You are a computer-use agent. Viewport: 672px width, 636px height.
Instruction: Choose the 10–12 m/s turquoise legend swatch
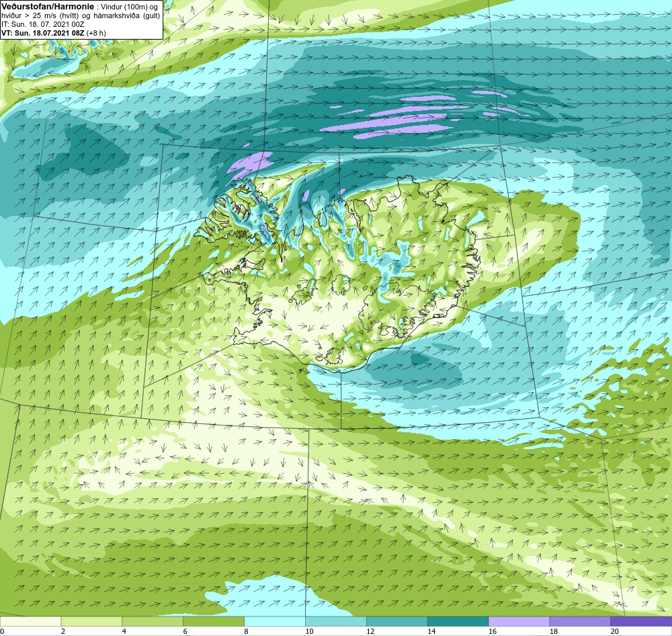pos(336,622)
